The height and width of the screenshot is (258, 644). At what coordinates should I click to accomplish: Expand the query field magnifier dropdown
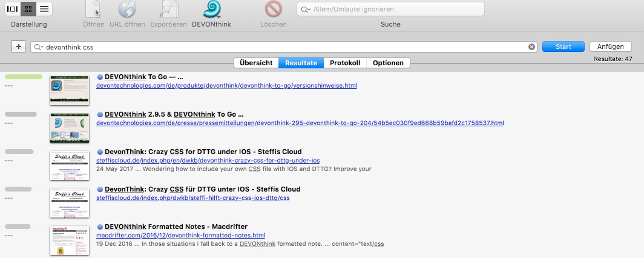coord(39,47)
